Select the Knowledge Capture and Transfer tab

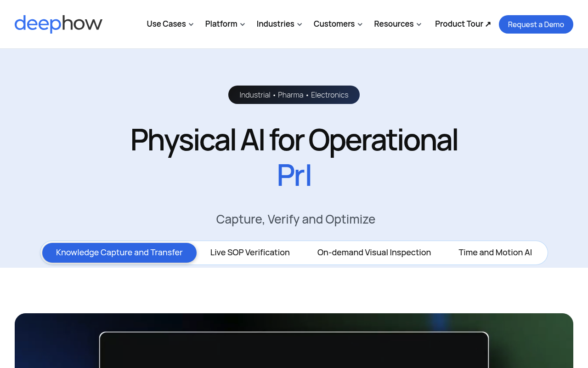[x=119, y=253]
